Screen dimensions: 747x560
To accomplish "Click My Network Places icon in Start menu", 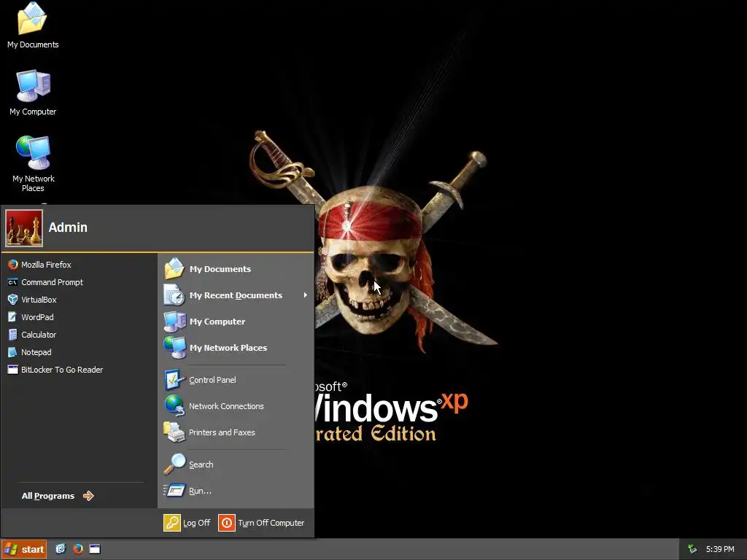I will [174, 347].
